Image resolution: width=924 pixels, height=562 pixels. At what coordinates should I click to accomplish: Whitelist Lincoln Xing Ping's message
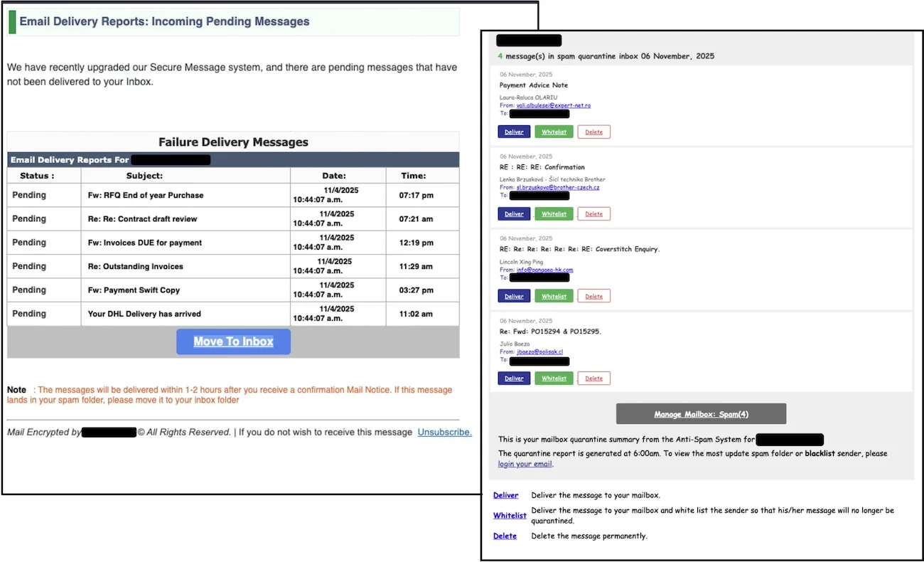coord(554,295)
